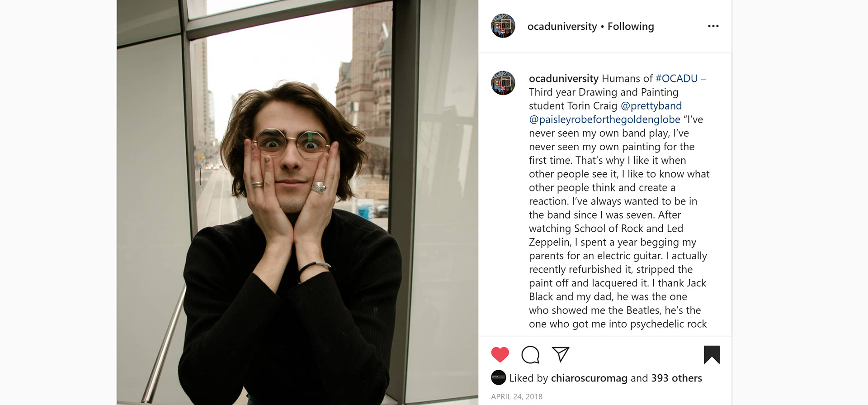The width and height of the screenshot is (868, 405).
Task: Click the caption text about School of Rock
Action: point(606,228)
